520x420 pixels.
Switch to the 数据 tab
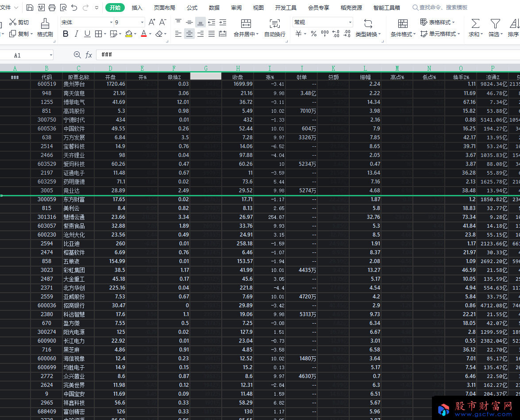214,7
